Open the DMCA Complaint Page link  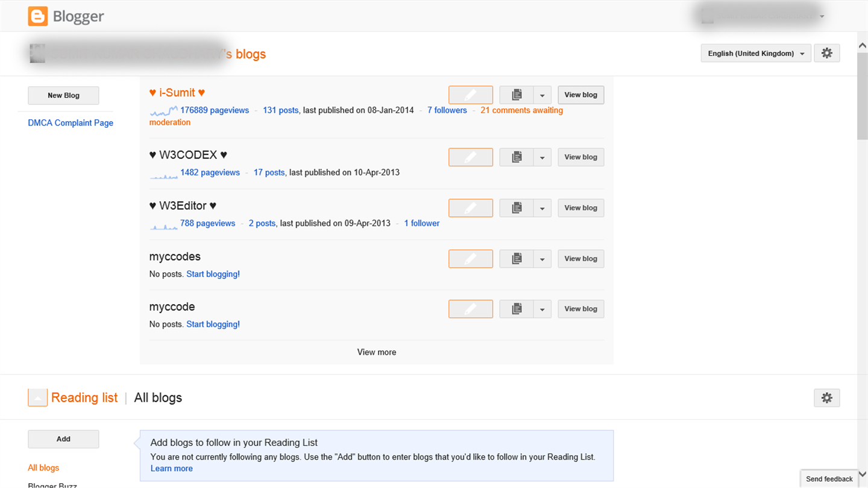(x=71, y=123)
